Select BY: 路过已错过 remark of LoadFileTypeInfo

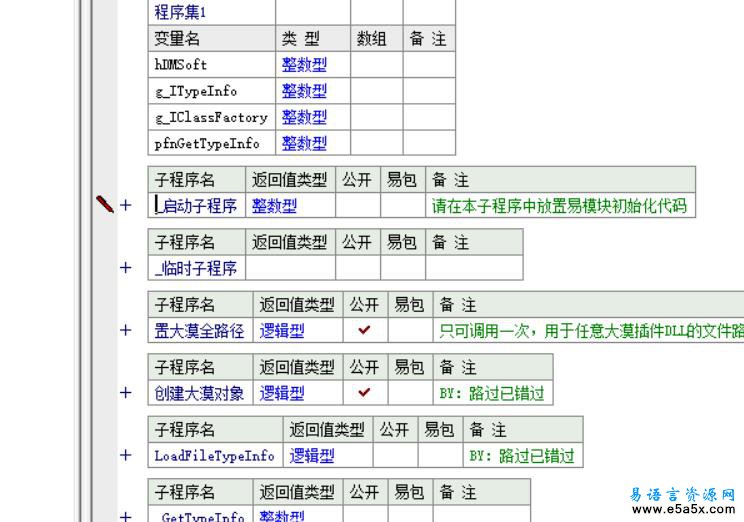point(522,456)
